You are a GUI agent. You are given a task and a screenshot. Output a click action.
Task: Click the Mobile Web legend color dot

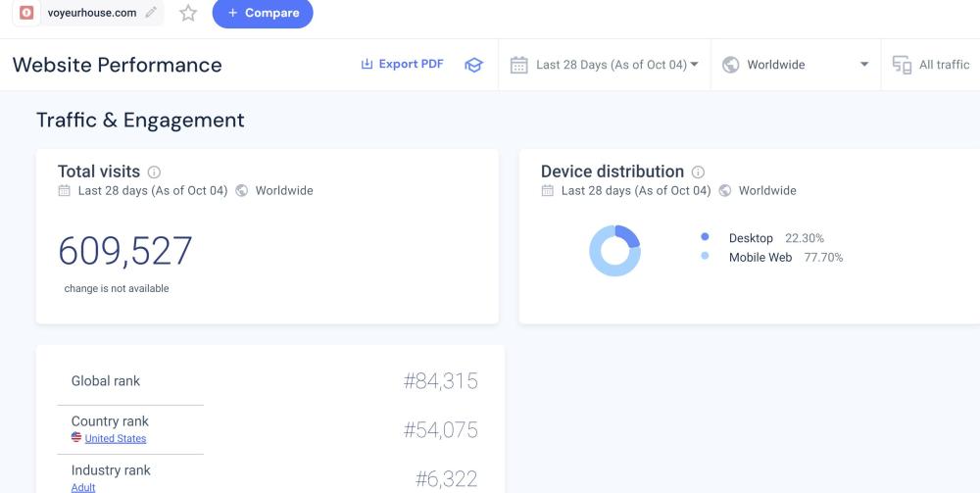[705, 257]
